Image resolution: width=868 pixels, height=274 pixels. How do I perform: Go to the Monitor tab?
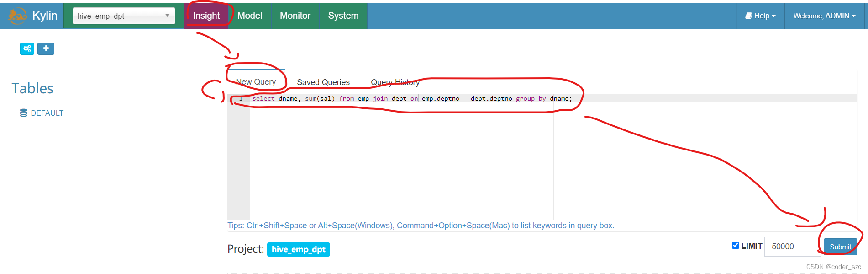295,16
